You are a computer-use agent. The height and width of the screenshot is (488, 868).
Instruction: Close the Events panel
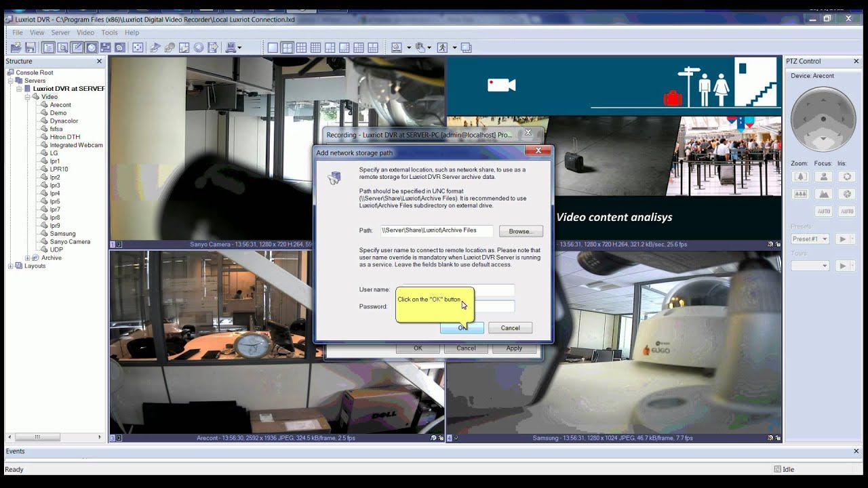point(856,451)
